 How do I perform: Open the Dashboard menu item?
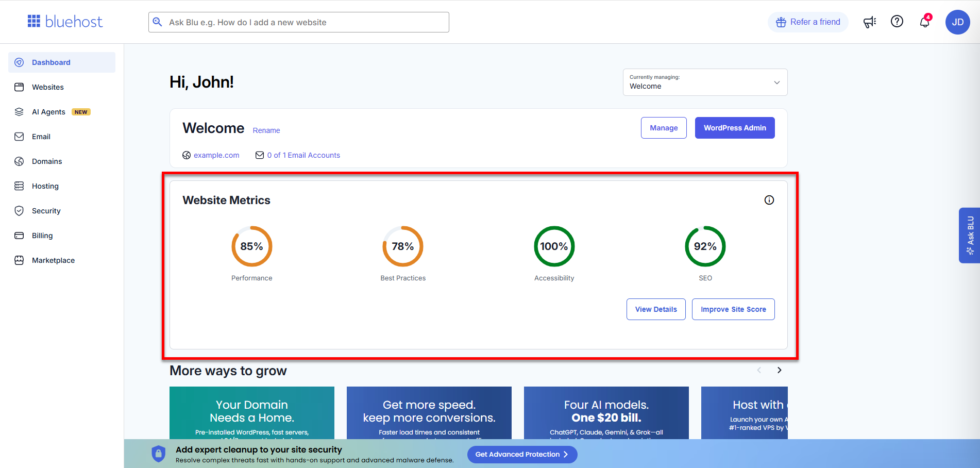pyautogui.click(x=62, y=62)
